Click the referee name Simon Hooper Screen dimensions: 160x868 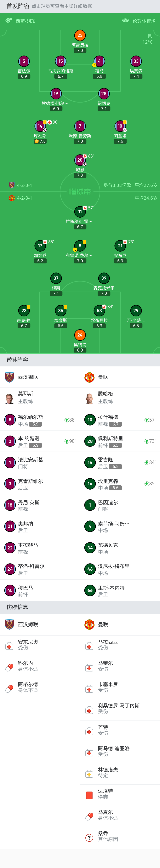26,21
